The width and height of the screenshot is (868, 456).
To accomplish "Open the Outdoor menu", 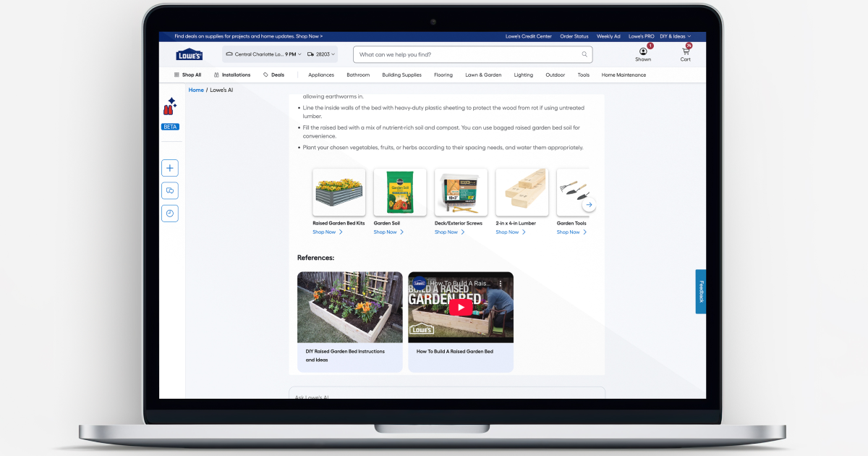I will pyautogui.click(x=556, y=75).
